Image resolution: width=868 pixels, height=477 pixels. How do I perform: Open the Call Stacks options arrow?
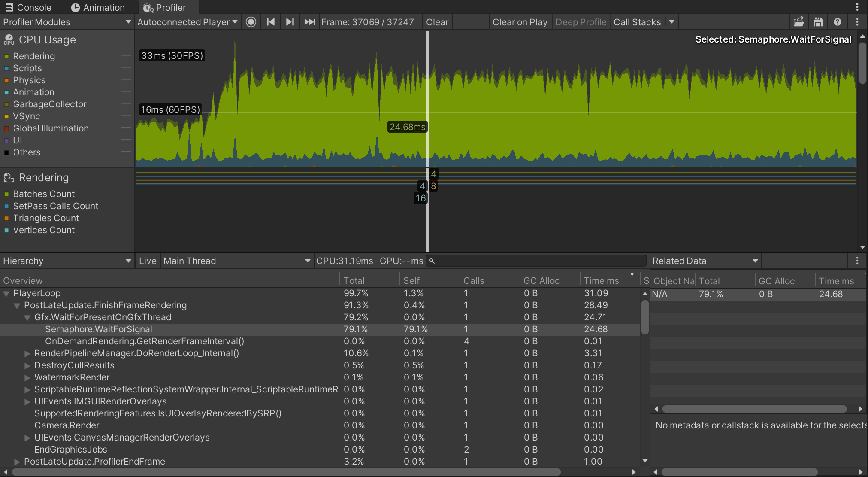coord(672,22)
